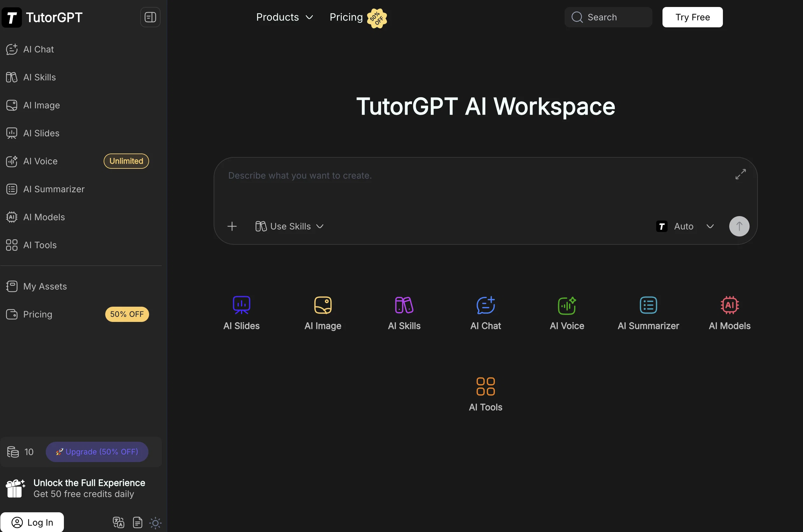803x532 pixels.
Task: Open the Auto model selector dropdown
Action: 685,226
